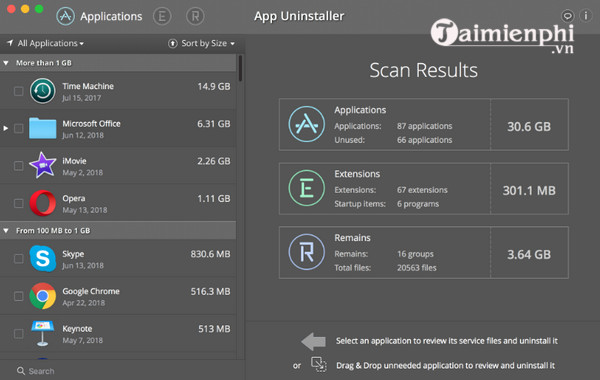Check the Microsoft Office checkbox

[x=18, y=128]
